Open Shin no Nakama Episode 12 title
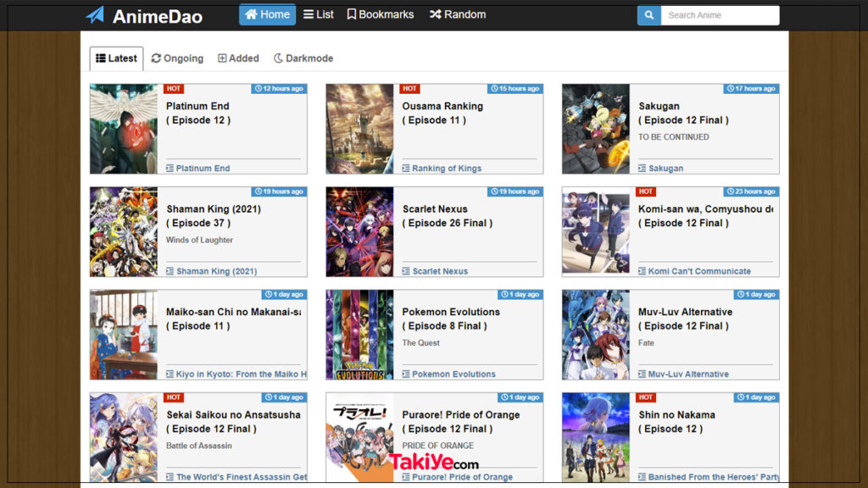The height and width of the screenshot is (488, 868). pos(676,422)
